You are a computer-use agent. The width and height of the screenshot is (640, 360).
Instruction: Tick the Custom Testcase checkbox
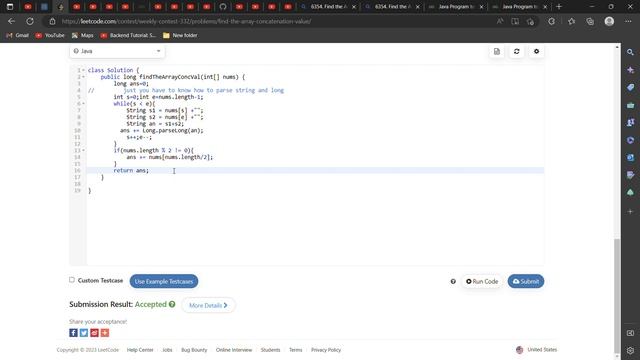coord(72,280)
